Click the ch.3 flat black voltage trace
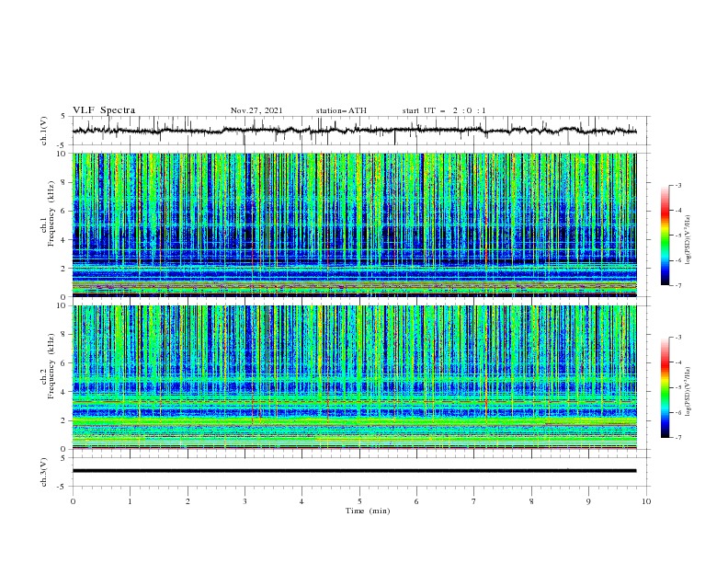Image resolution: width=728 pixels, height=563 pixels. coord(354,471)
